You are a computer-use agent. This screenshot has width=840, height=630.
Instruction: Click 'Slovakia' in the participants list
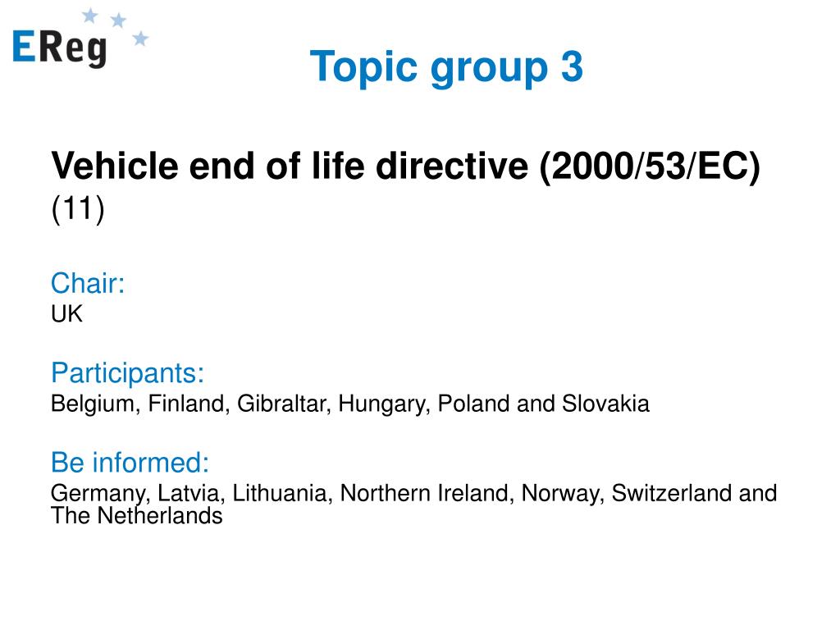tap(605, 404)
